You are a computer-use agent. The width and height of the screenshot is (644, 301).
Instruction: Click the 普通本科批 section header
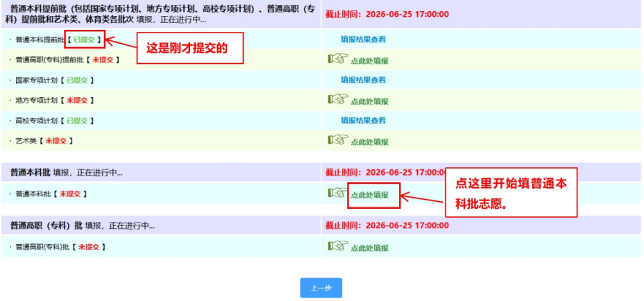point(30,173)
